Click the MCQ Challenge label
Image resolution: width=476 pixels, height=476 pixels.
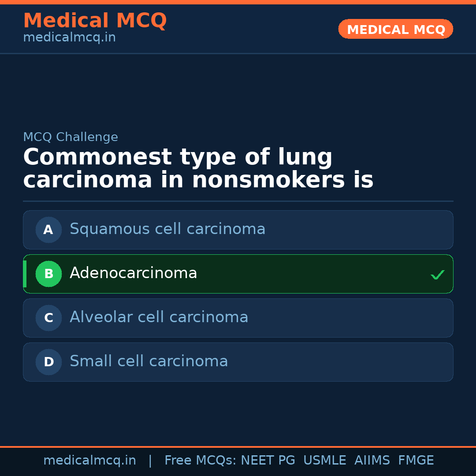[71, 137]
